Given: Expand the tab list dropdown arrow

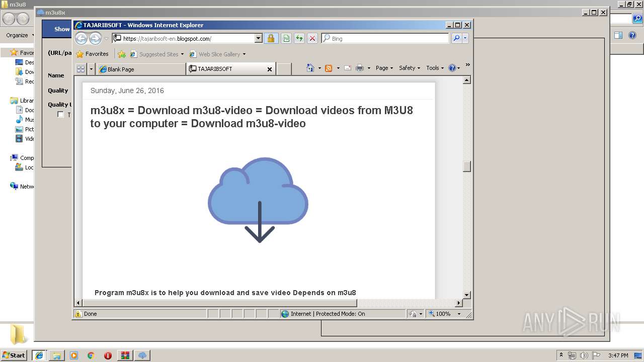Looking at the screenshot, I should point(91,69).
